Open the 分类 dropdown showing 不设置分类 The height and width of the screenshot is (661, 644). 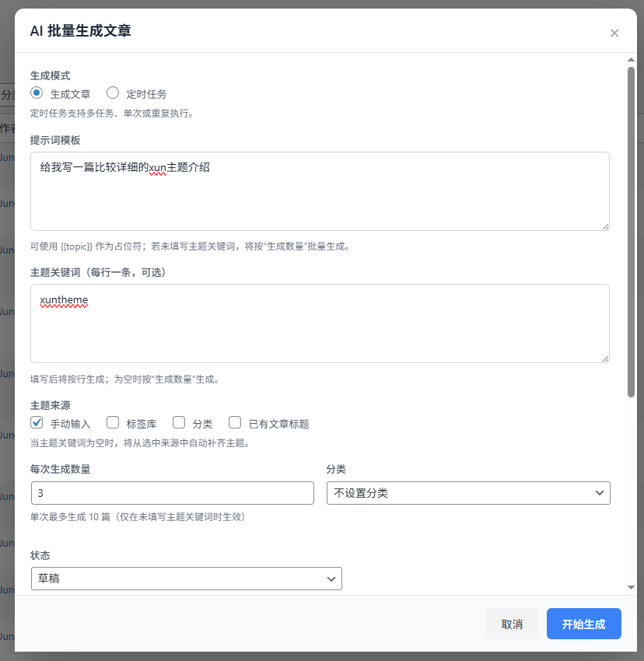tap(467, 493)
